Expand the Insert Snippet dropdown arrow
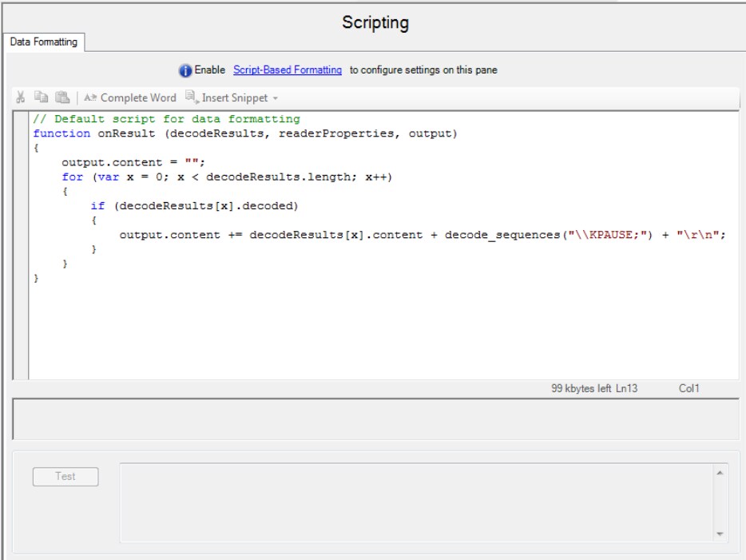Screen dimensions: 746x560 tap(276, 98)
